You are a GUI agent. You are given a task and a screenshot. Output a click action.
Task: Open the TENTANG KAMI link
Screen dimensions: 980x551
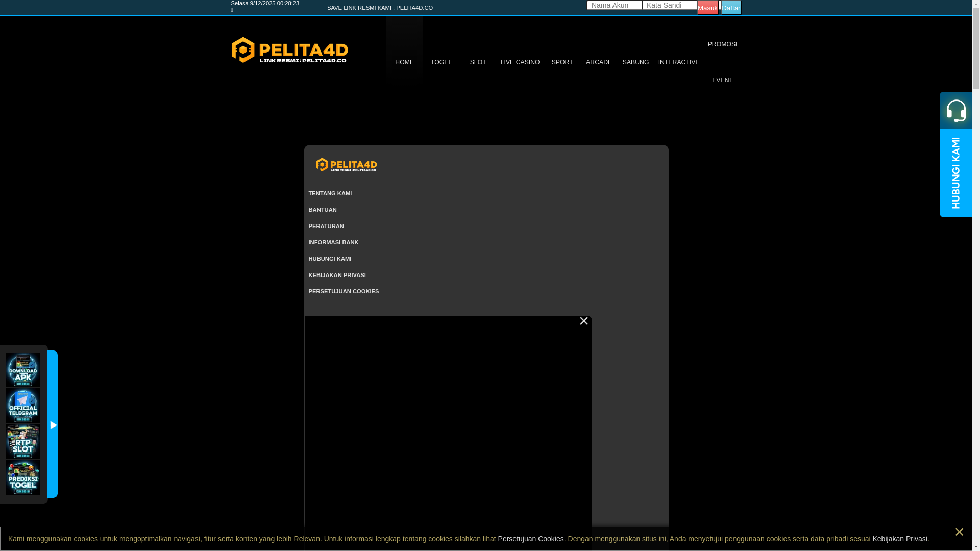tap(330, 193)
